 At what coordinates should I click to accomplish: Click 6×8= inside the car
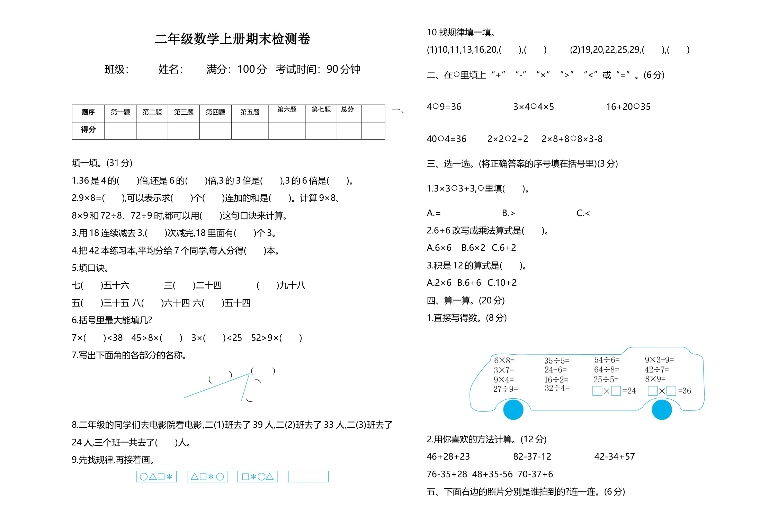tap(504, 361)
